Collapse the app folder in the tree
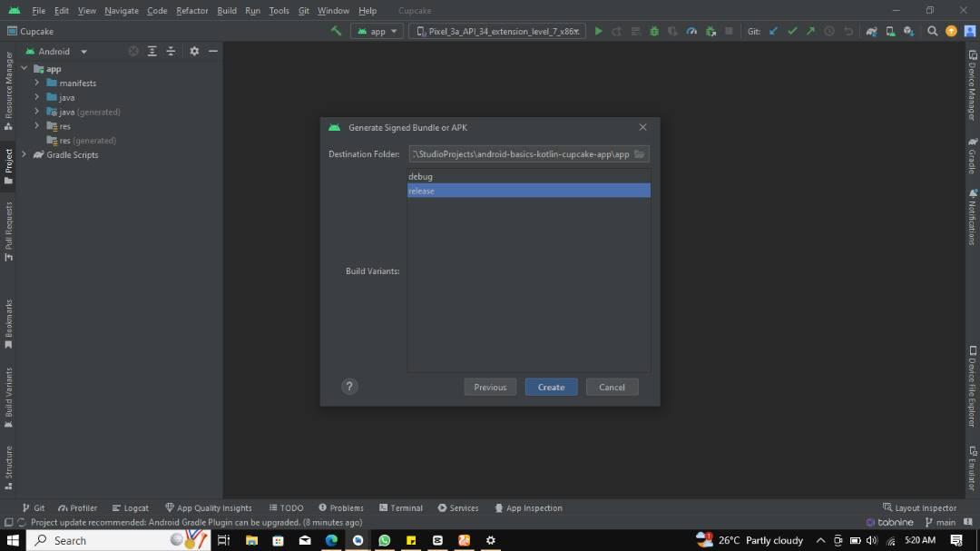This screenshot has width=980, height=551. [x=24, y=69]
